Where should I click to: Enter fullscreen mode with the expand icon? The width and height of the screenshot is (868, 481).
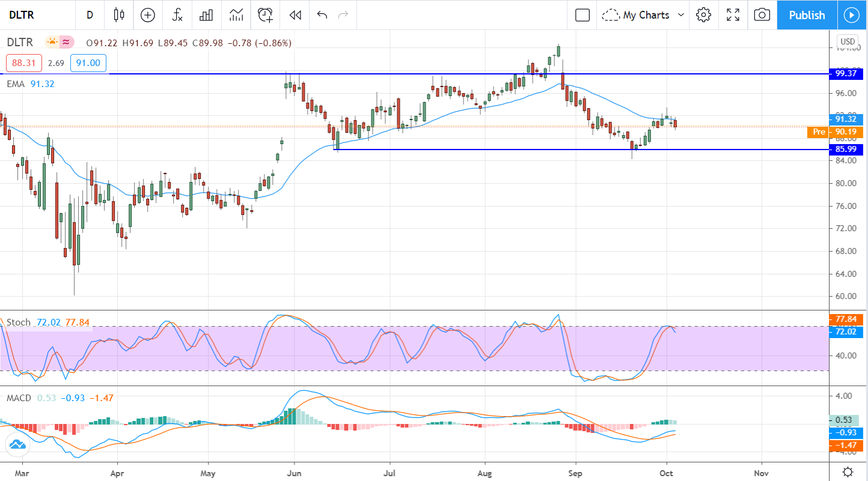(x=733, y=15)
